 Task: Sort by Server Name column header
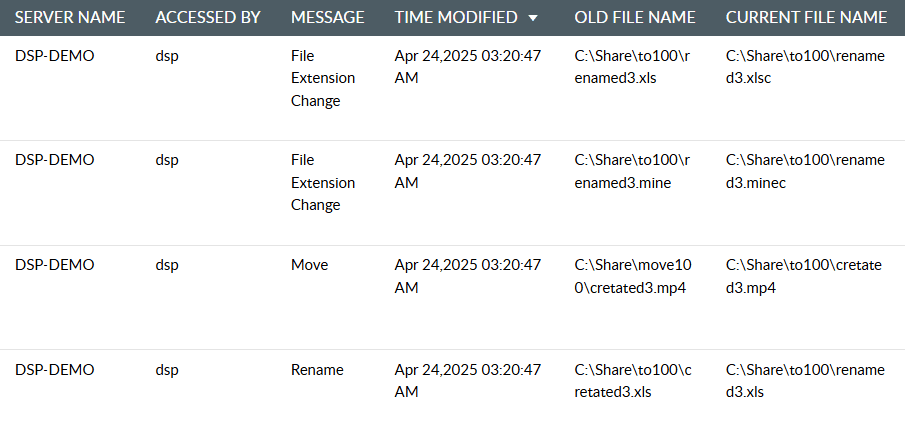(70, 18)
